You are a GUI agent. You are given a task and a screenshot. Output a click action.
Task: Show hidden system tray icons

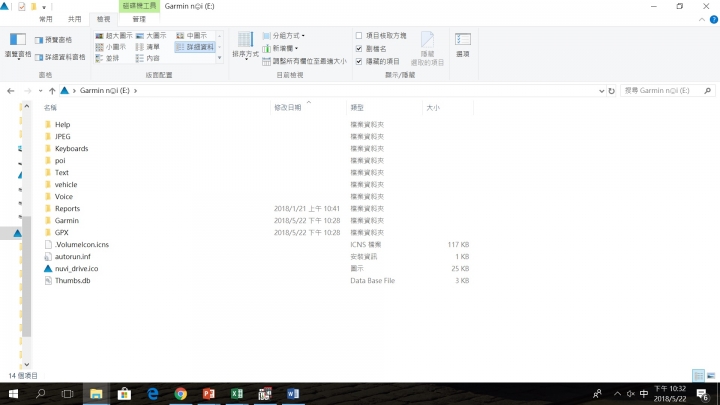point(617,394)
